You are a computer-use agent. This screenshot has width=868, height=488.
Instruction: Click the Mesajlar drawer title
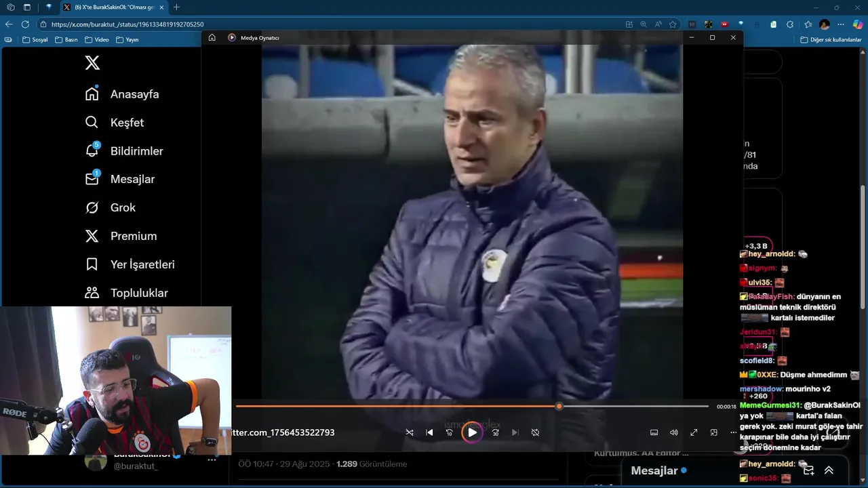click(654, 470)
